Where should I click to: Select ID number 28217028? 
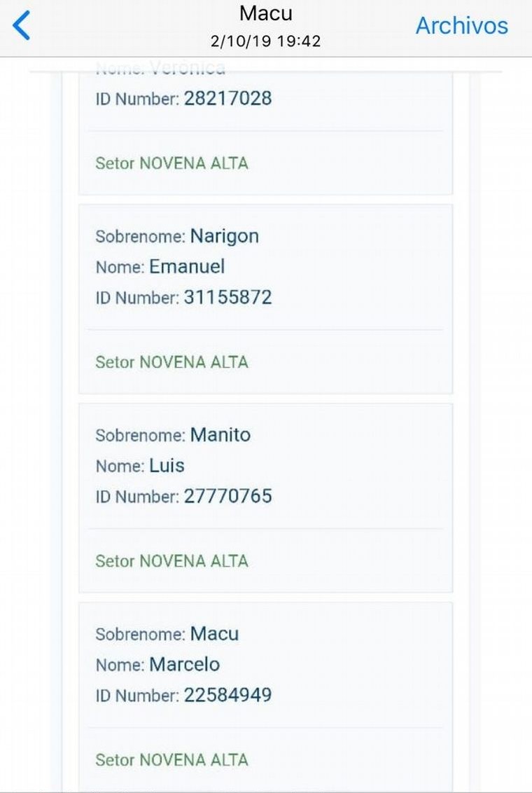pyautogui.click(x=227, y=99)
